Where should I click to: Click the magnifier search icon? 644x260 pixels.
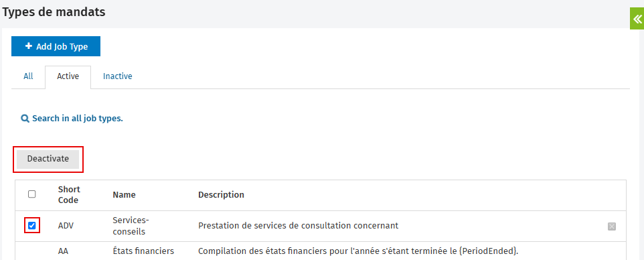point(25,119)
